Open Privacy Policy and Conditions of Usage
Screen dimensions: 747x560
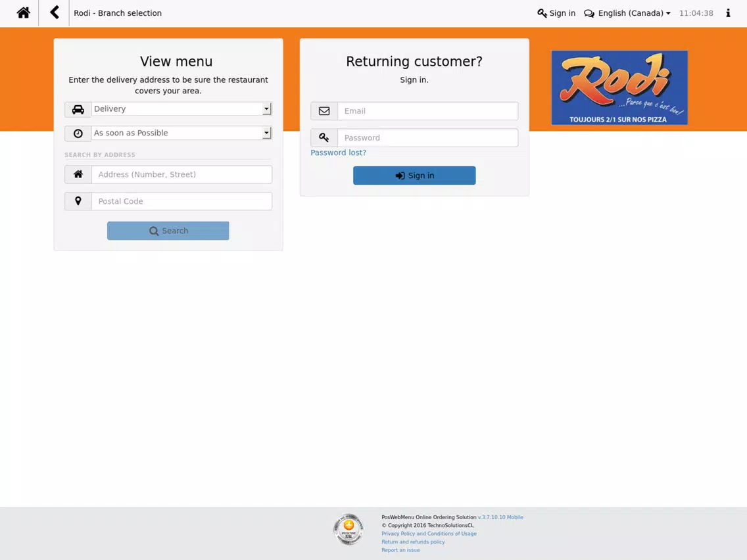click(429, 533)
